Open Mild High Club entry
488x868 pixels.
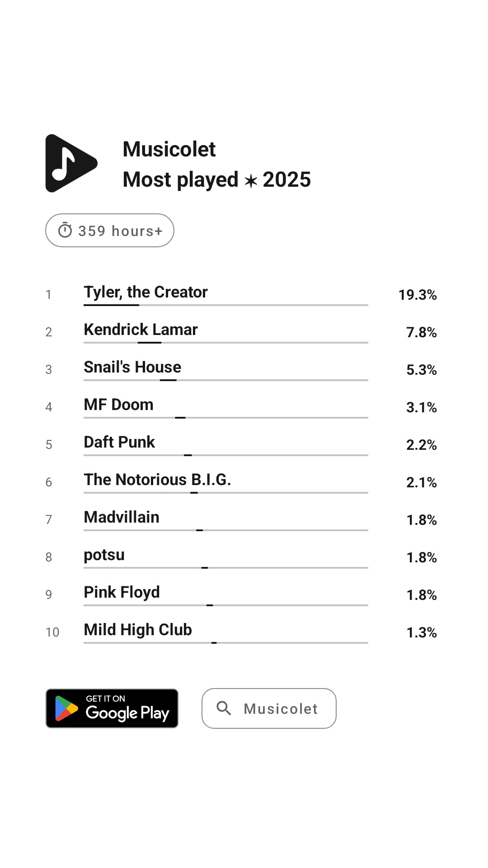(138, 630)
